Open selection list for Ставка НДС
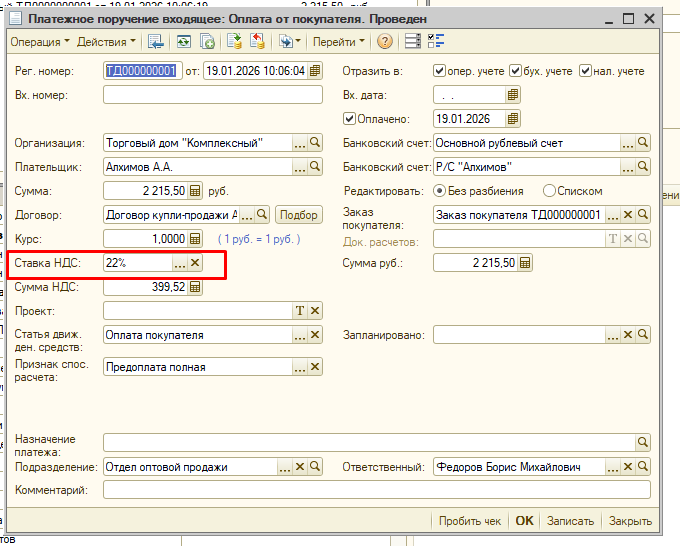The height and width of the screenshot is (546, 680). pos(180,263)
